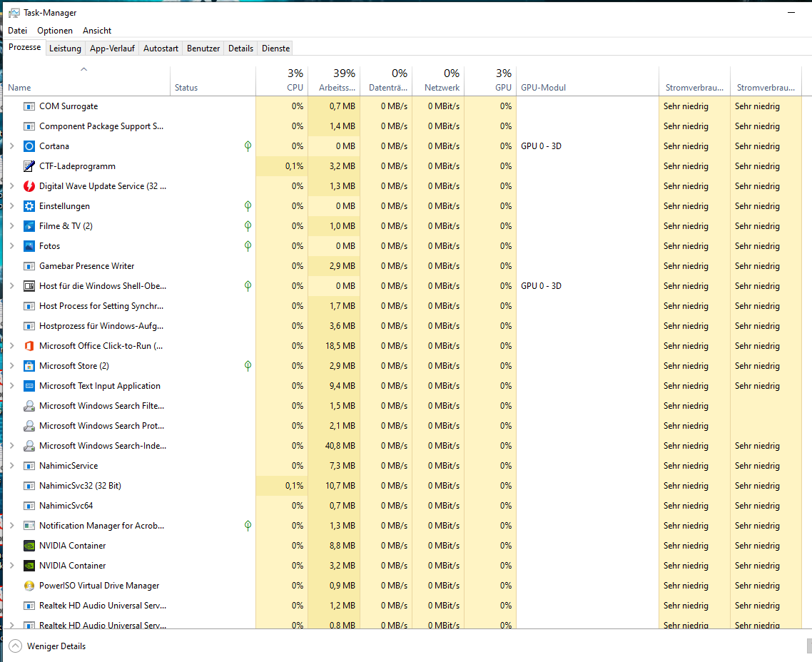
Task: Open the Datei menu
Action: pos(17,31)
